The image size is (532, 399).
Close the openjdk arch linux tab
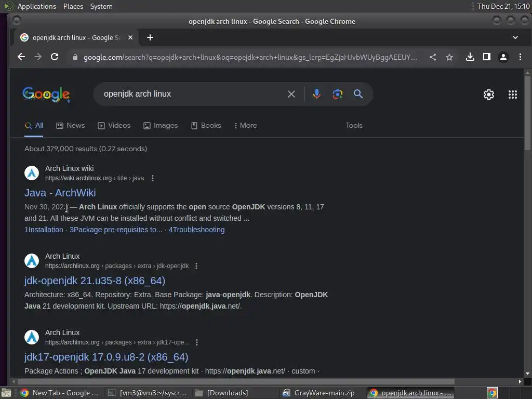pyautogui.click(x=130, y=37)
